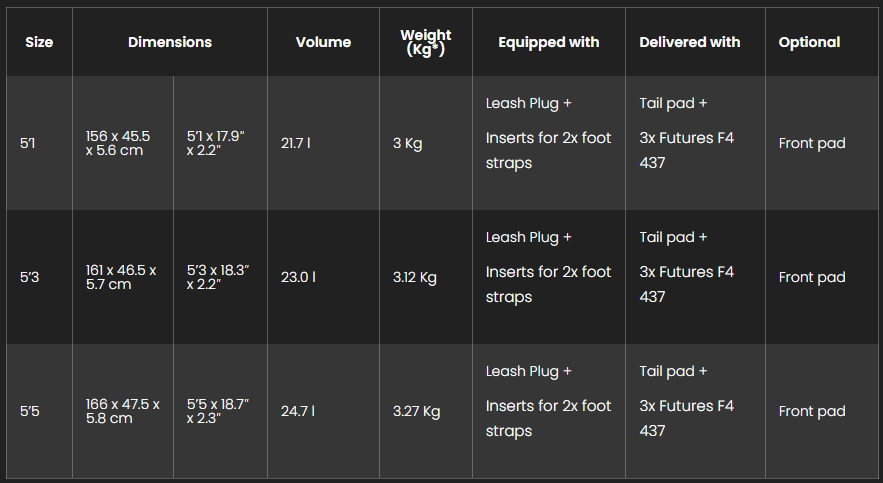Screen dimensions: 883x483
Task: Select the 3.27 Kg weight cell
Action: (426, 411)
